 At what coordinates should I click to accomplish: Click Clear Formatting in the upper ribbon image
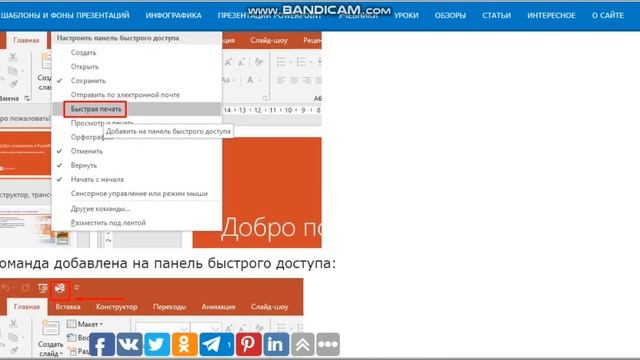(x=259, y=62)
